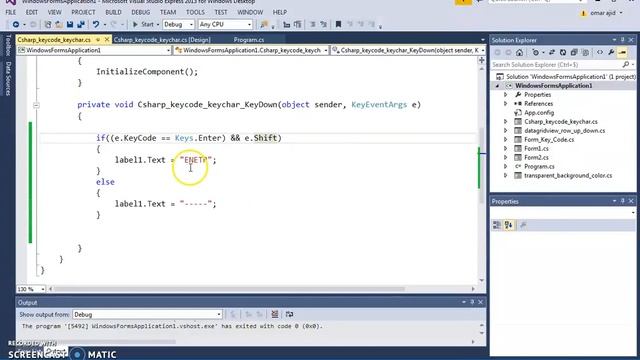Toggle Preview Selected Items in Solution Explorer
Viewport: 640px width, 360px height.
(x=622, y=52)
